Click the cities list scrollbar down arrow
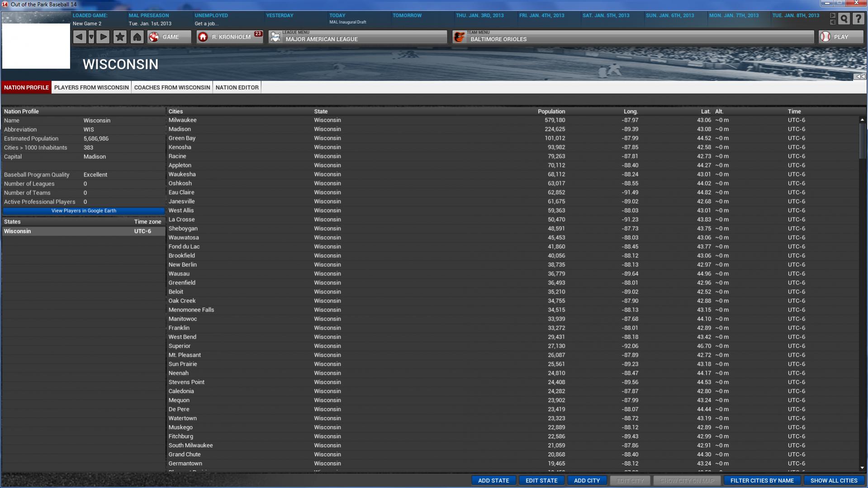 click(862, 468)
